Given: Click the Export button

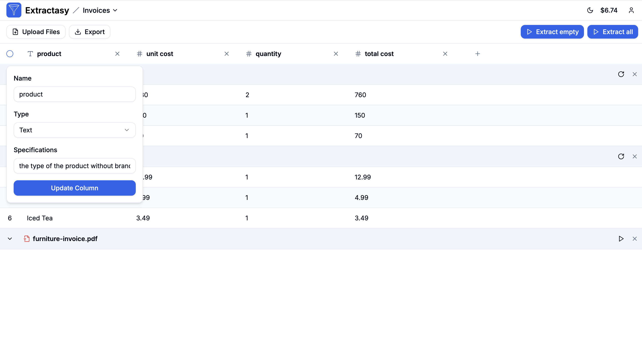Looking at the screenshot, I should tap(90, 32).
